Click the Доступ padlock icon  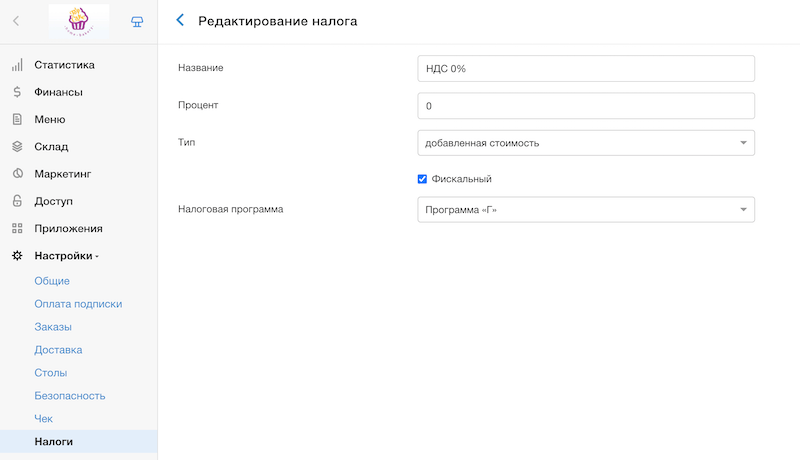pyautogui.click(x=17, y=201)
